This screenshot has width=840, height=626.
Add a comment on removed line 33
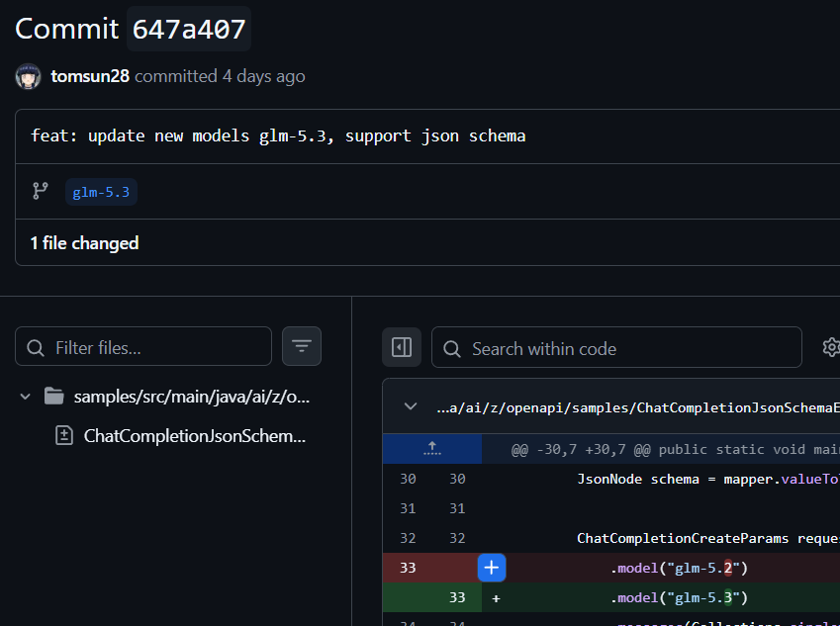tap(492, 568)
